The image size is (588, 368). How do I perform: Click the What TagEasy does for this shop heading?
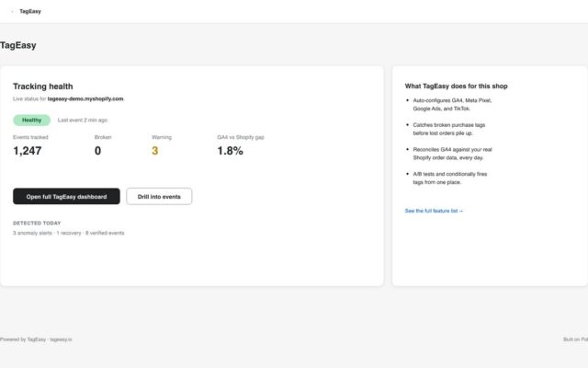(x=456, y=86)
